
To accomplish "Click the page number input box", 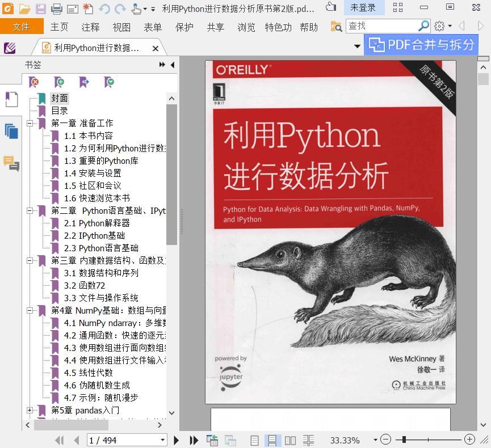I will 123,440.
